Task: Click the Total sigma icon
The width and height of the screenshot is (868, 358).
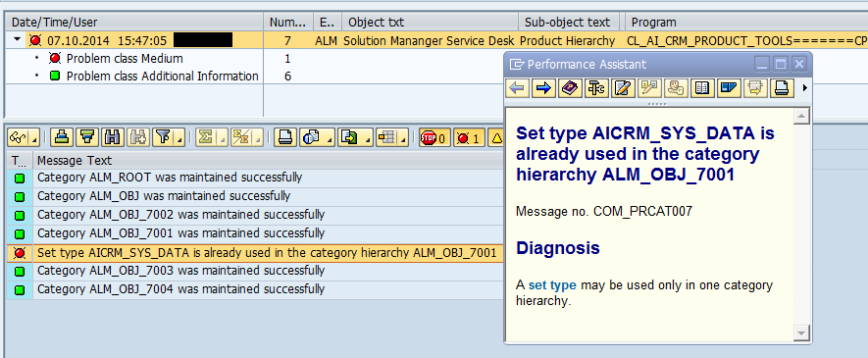Action: [x=205, y=136]
